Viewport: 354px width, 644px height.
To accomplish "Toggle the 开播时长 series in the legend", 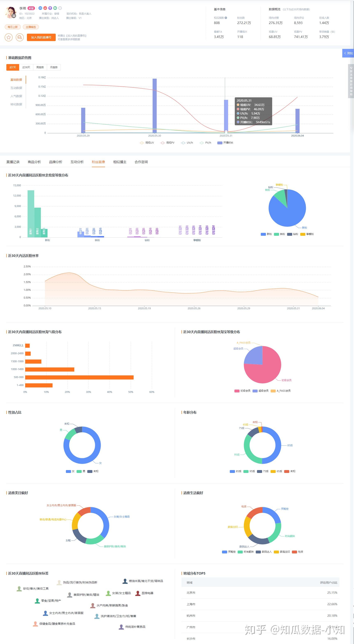I will click(x=225, y=143).
